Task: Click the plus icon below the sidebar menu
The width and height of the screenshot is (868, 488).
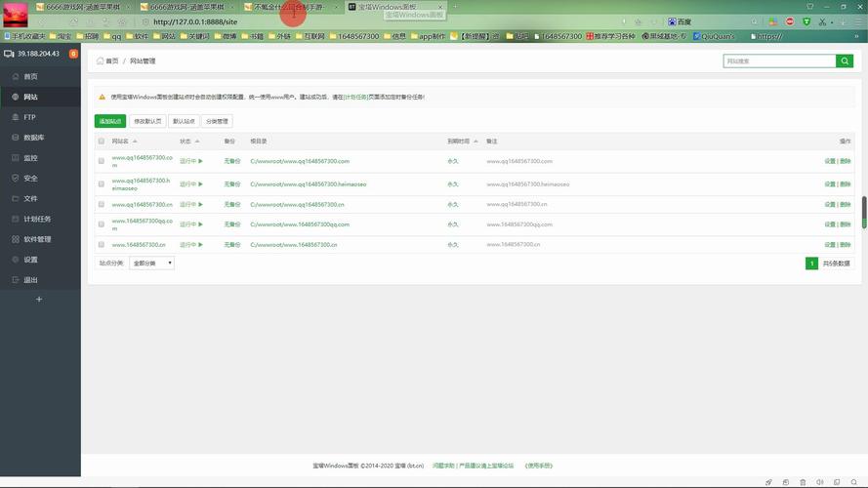Action: (x=39, y=300)
